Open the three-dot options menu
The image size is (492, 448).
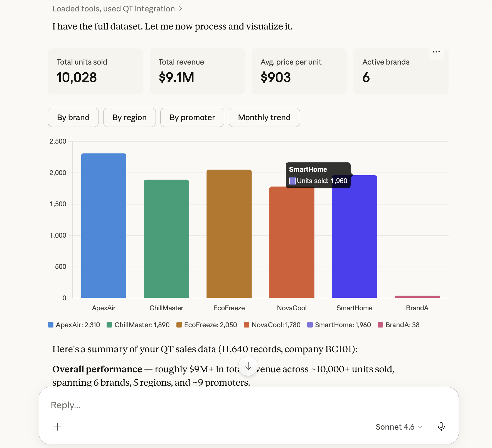pyautogui.click(x=436, y=52)
